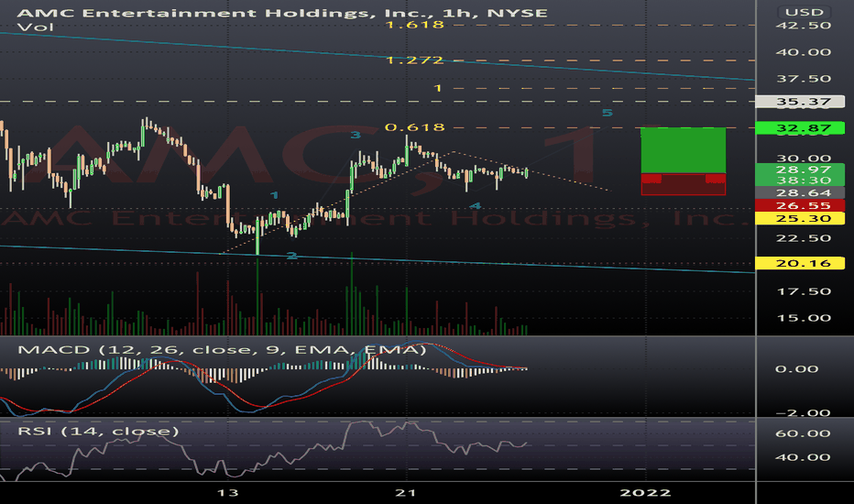854x504 pixels.
Task: Click the 35.37 price label
Action: tap(800, 102)
